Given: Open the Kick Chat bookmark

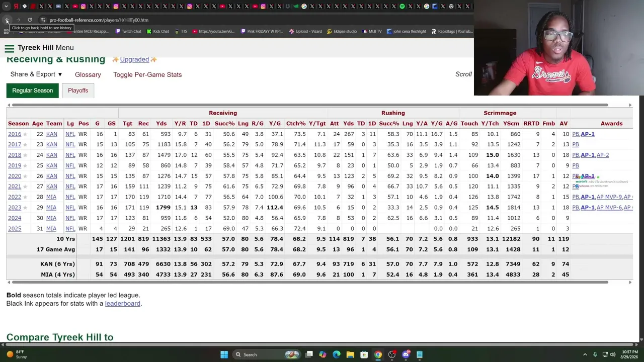Looking at the screenshot, I should coord(157,31).
